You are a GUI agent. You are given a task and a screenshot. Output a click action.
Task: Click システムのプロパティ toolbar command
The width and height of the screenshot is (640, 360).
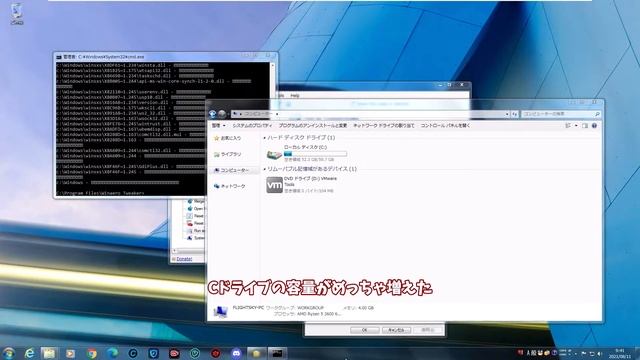pos(252,126)
